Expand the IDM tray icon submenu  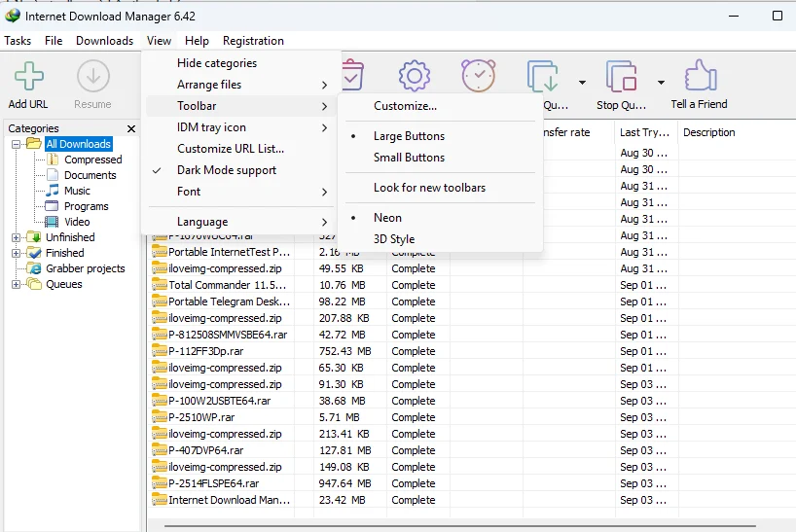pyautogui.click(x=239, y=127)
